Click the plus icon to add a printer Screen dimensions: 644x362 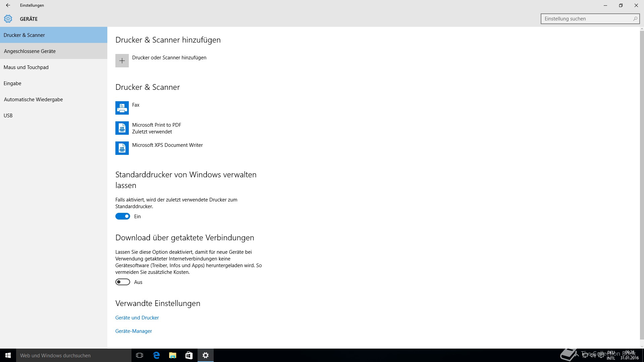[122, 61]
